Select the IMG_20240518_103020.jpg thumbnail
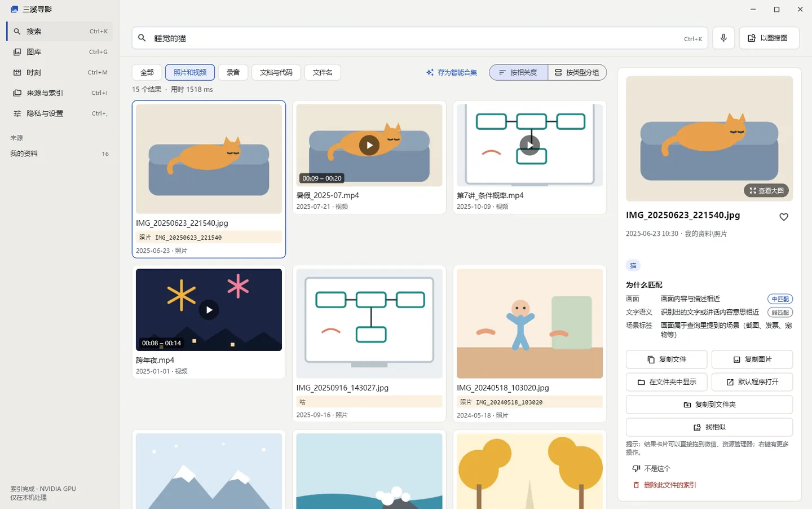This screenshot has width=812, height=509. [529, 323]
